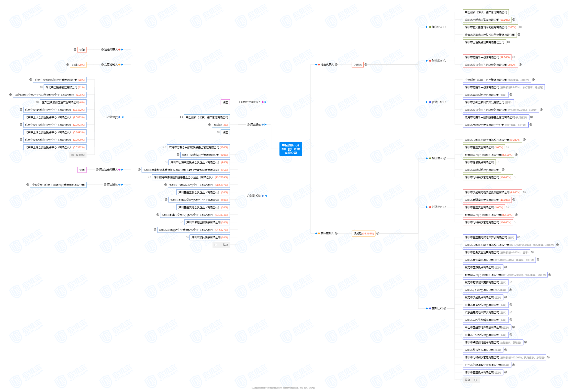Collapse 在外任职 branch under 侯威敬
The height and width of the screenshot is (392, 568).
pos(445,308)
